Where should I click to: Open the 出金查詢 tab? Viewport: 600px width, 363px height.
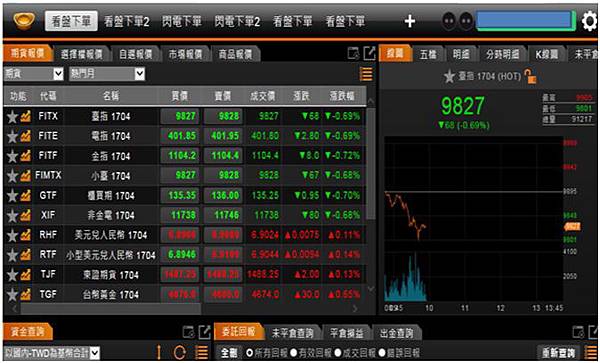pyautogui.click(x=396, y=333)
